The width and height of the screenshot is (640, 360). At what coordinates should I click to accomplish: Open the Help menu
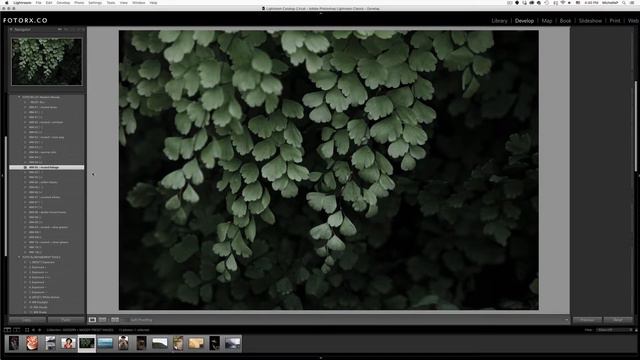pyautogui.click(x=153, y=2)
